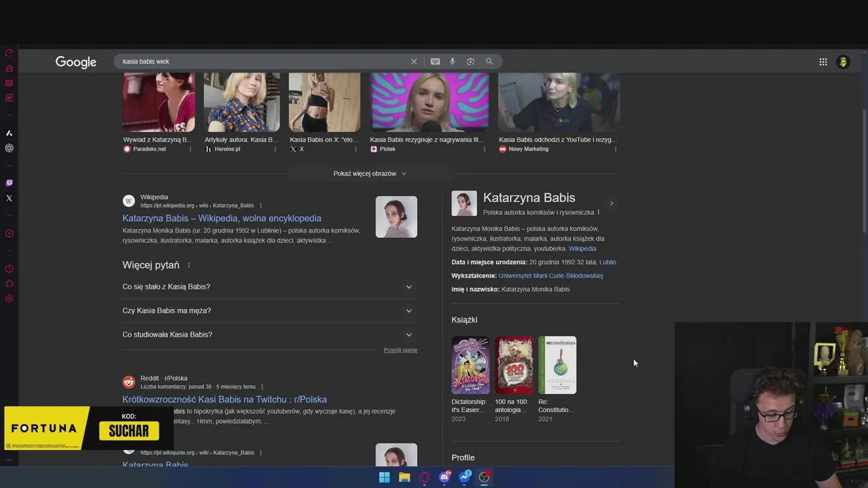
Task: Open Twitch from the Opera sidebar
Action: coord(9,183)
